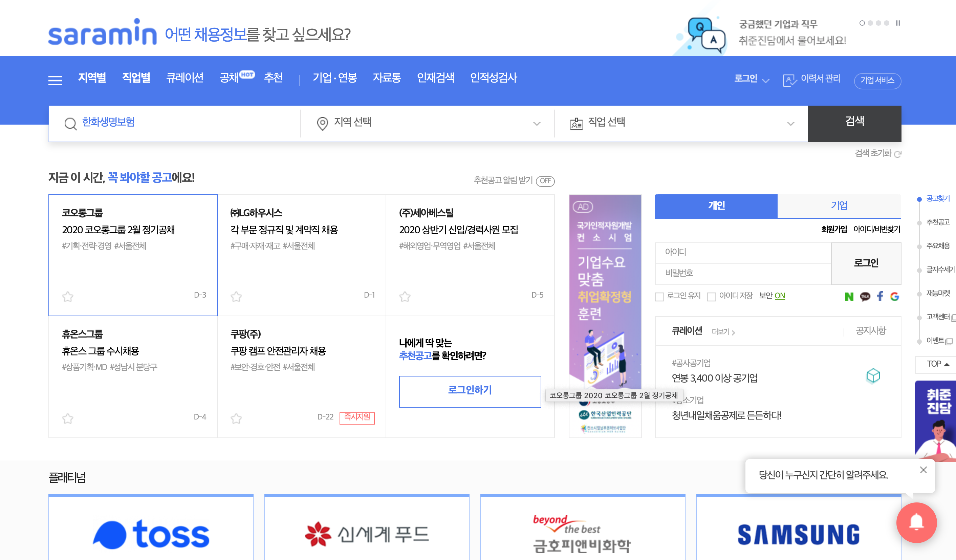Toggle 추천공고 알림 받기 OFF switch

click(x=545, y=181)
